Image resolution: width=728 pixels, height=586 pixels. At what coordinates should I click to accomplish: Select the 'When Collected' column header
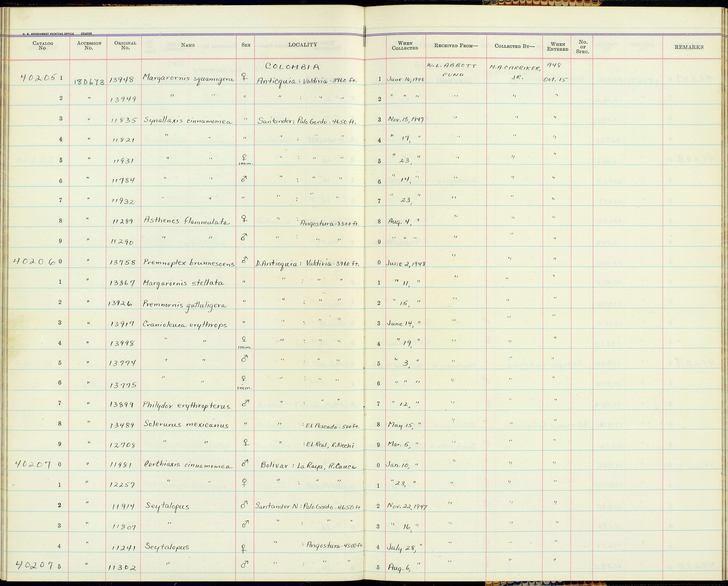coord(405,46)
